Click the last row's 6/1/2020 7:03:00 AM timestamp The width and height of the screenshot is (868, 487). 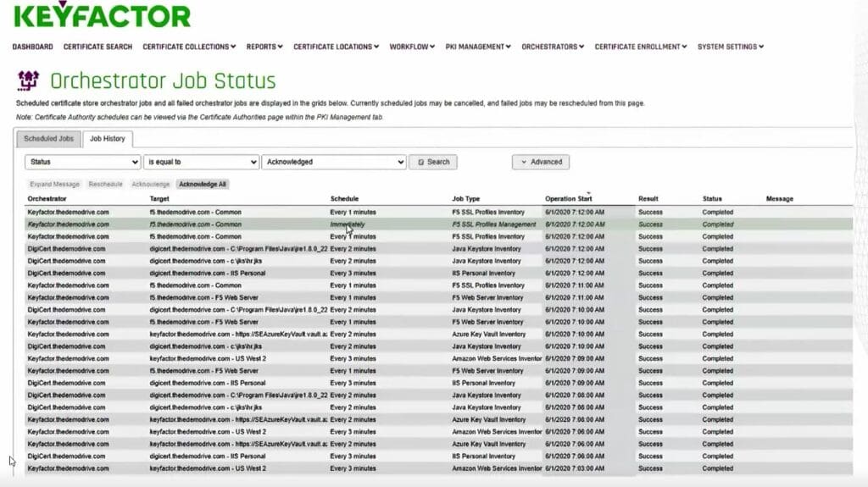pyautogui.click(x=575, y=468)
